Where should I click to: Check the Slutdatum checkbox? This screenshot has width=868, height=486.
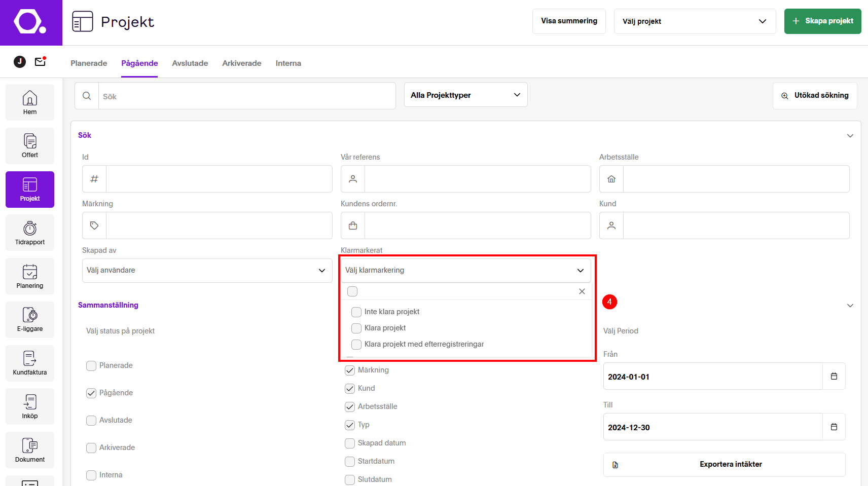coord(350,480)
